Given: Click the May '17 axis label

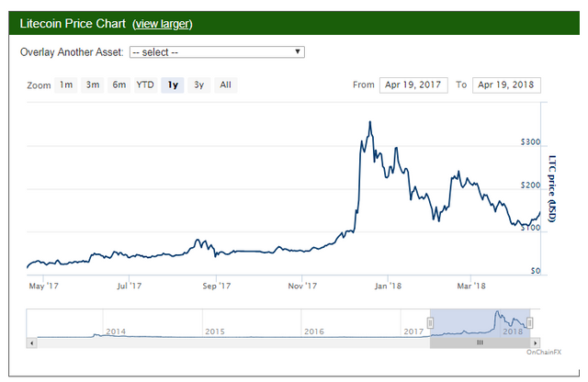Looking at the screenshot, I should (x=43, y=286).
